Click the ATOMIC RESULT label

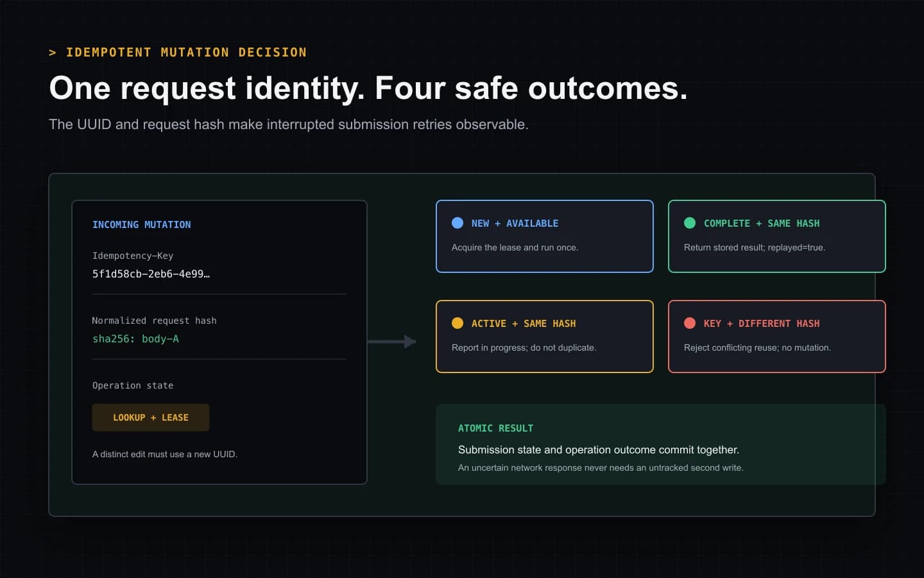[495, 428]
